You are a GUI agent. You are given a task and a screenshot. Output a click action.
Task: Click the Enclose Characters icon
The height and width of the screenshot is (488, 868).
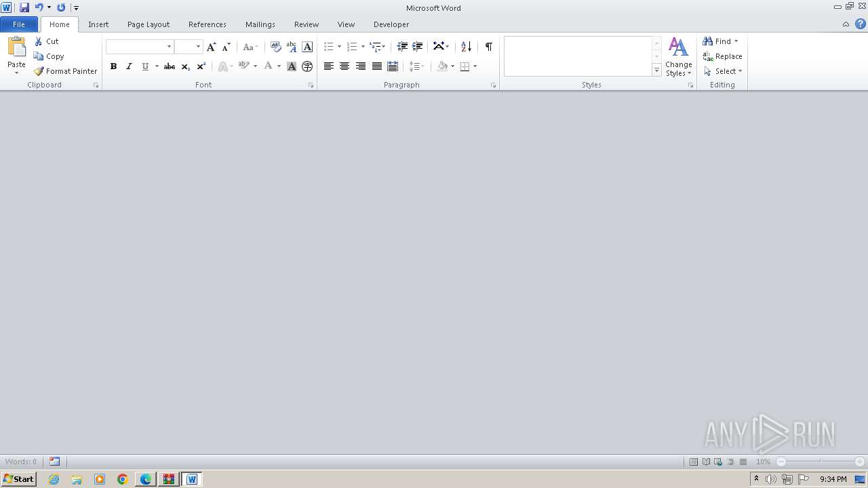coord(307,66)
